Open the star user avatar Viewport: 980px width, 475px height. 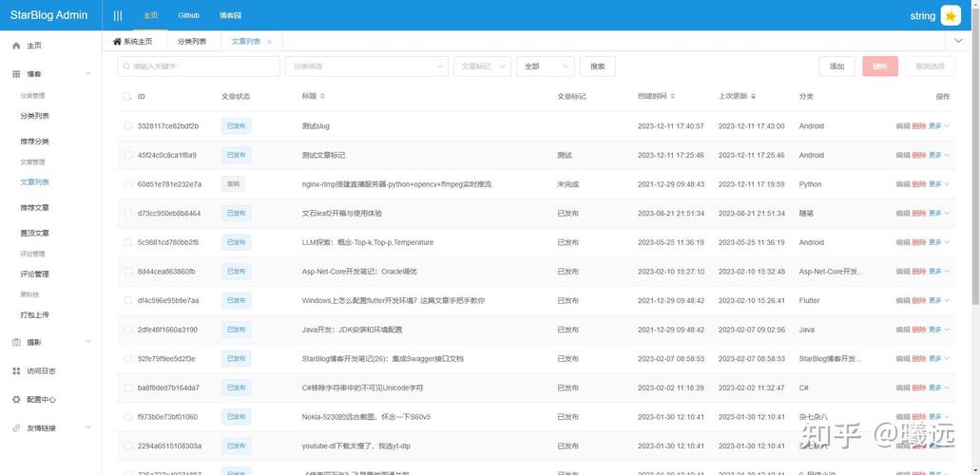(951, 15)
